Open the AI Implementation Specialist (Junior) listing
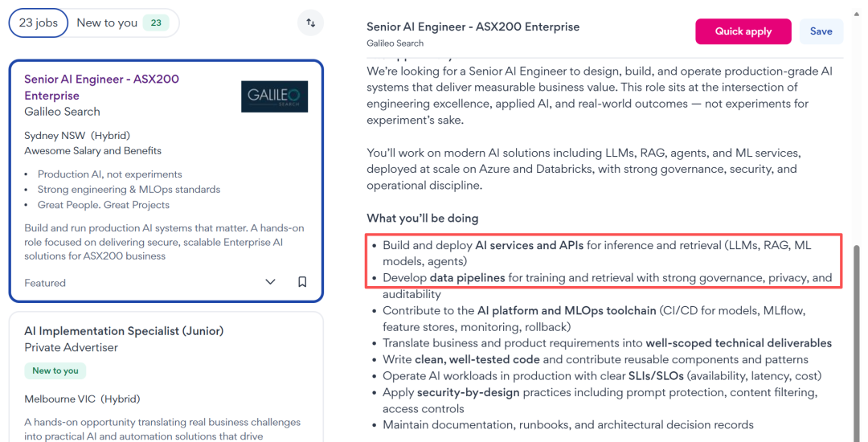This screenshot has height=442, width=868. click(x=124, y=331)
